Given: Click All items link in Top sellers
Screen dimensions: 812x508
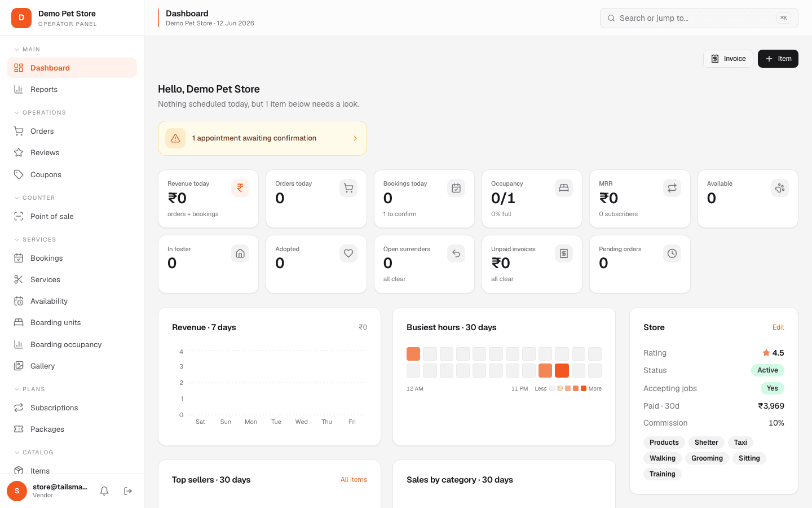Looking at the screenshot, I should click(354, 480).
